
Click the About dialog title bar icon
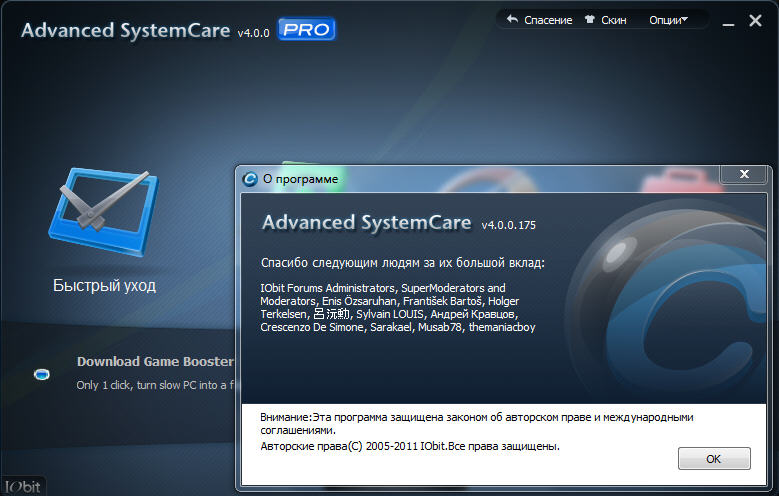click(x=250, y=179)
